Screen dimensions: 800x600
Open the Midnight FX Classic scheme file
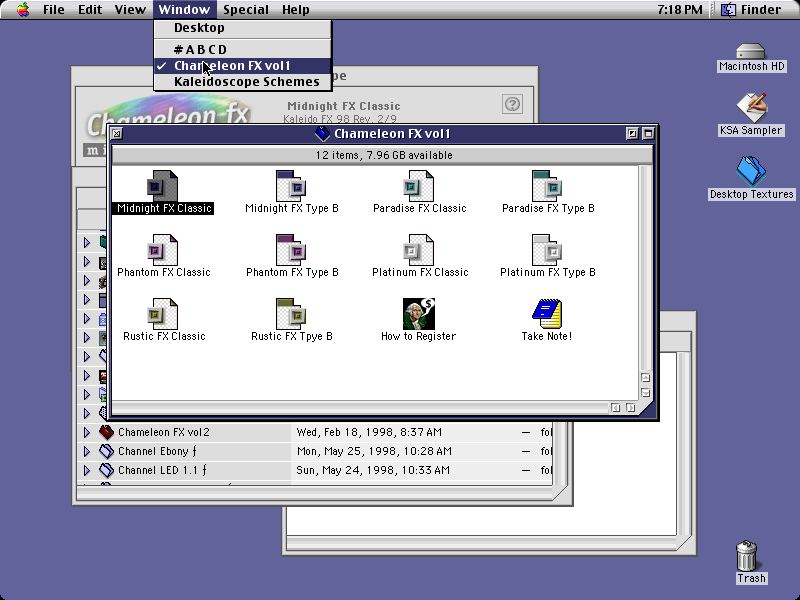click(162, 186)
